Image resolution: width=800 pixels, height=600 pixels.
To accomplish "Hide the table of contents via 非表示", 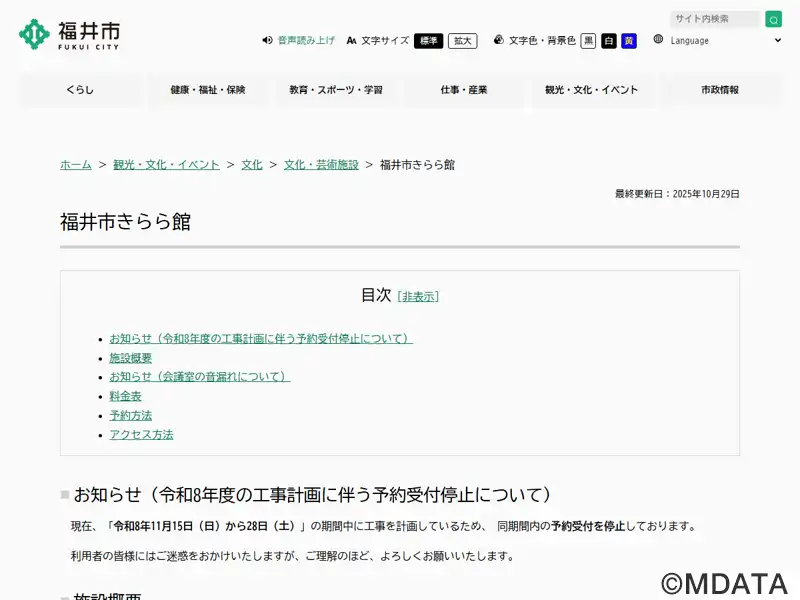I will point(418,297).
